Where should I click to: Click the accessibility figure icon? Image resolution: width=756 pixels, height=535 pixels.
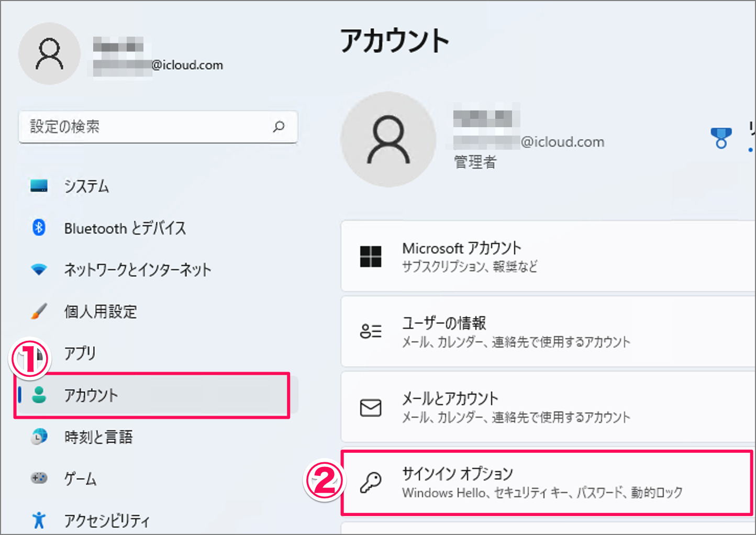click(39, 520)
